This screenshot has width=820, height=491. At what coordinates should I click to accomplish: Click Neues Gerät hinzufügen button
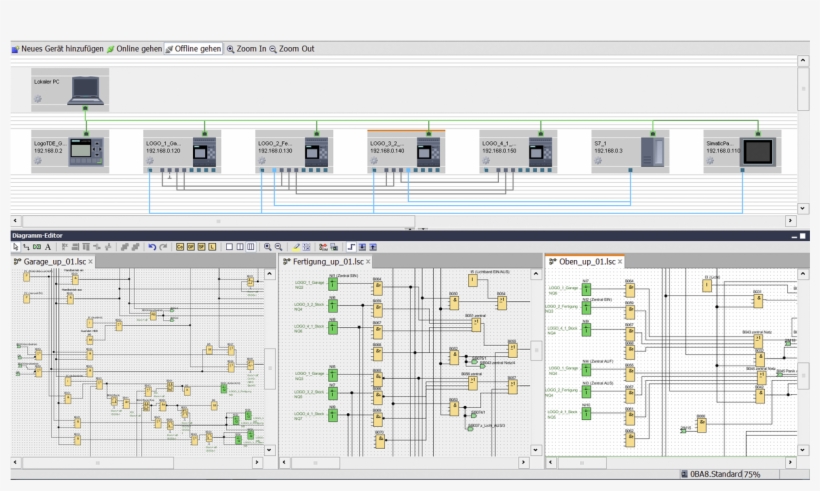coord(57,48)
